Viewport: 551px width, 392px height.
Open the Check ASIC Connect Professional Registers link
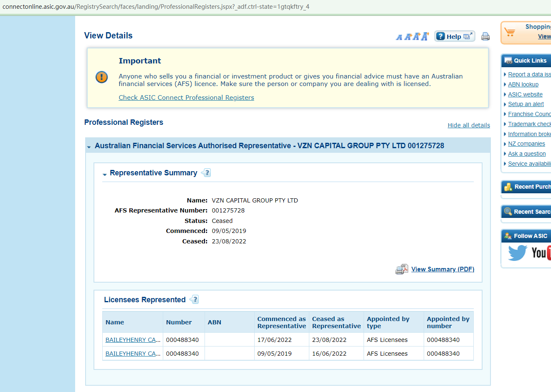click(x=186, y=98)
